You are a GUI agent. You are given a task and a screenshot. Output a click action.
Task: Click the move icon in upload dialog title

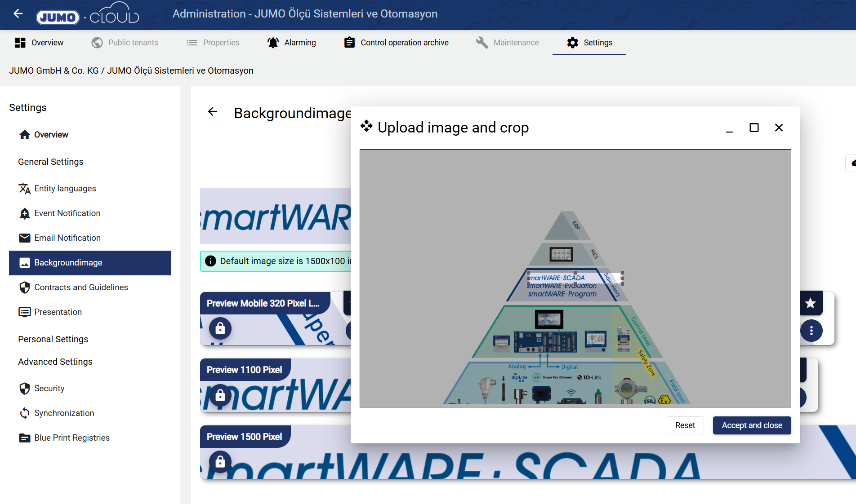click(366, 127)
